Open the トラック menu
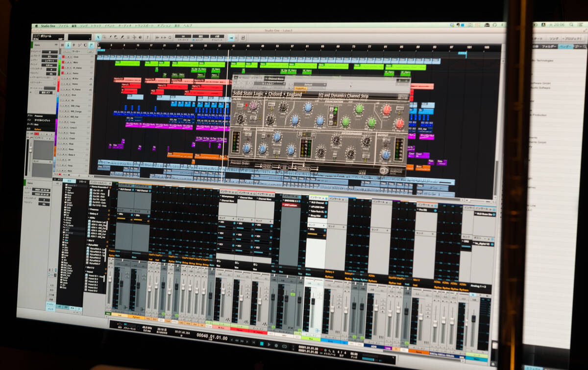Image resolution: width=588 pixels, height=370 pixels. pyautogui.click(x=96, y=25)
